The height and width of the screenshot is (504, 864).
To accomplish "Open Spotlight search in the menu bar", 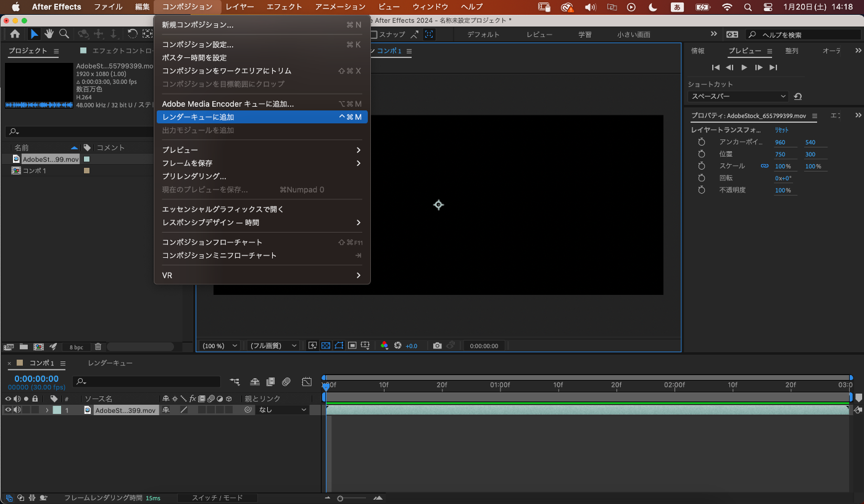I will point(748,7).
